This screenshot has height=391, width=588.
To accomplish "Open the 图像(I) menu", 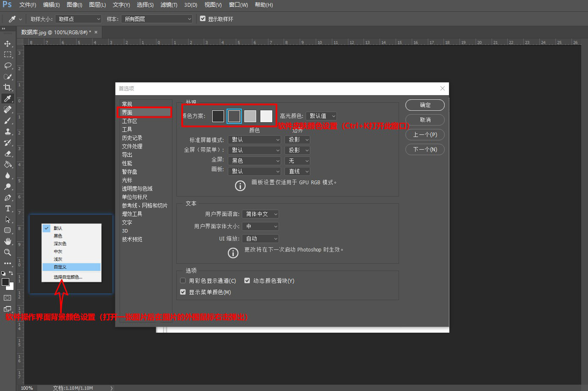I will [x=74, y=5].
